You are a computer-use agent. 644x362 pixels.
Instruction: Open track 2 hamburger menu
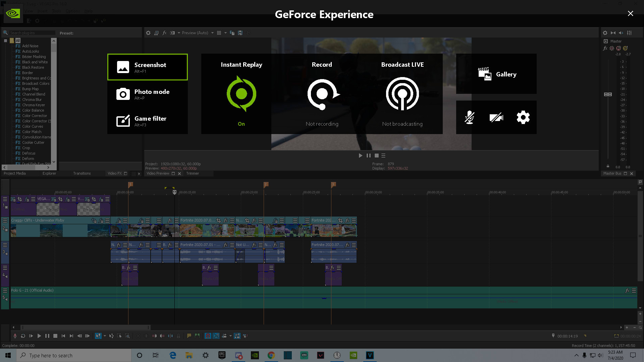click(x=5, y=220)
